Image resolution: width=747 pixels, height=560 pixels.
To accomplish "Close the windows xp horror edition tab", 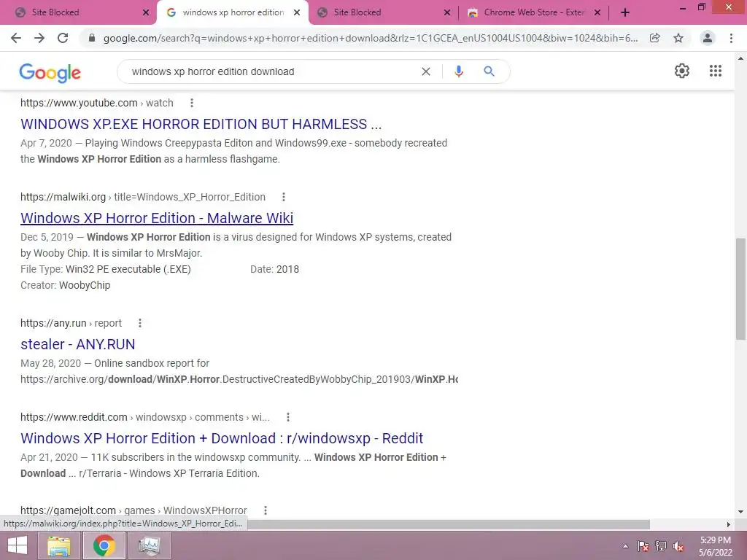I will (297, 12).
